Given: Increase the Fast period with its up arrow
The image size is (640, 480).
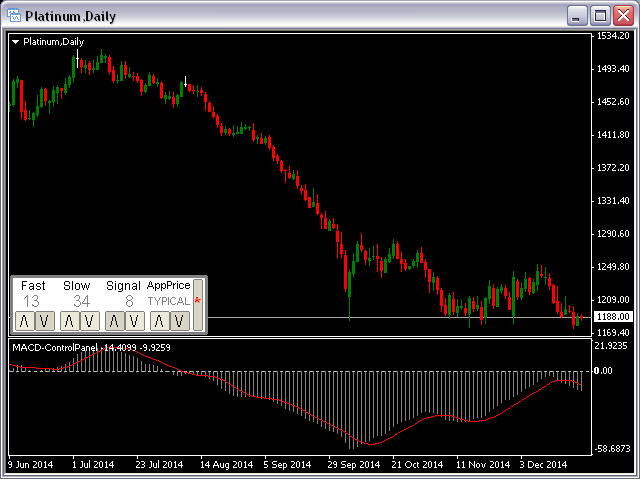Looking at the screenshot, I should coord(24,321).
